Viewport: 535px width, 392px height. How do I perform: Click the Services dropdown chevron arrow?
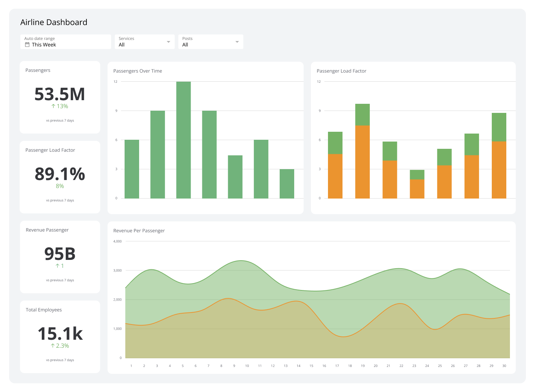pyautogui.click(x=169, y=41)
